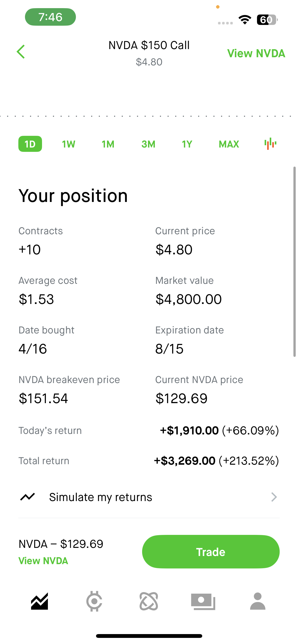This screenshot has width=298, height=644.
Task: Tap the simulate returns trend icon
Action: coord(28,497)
